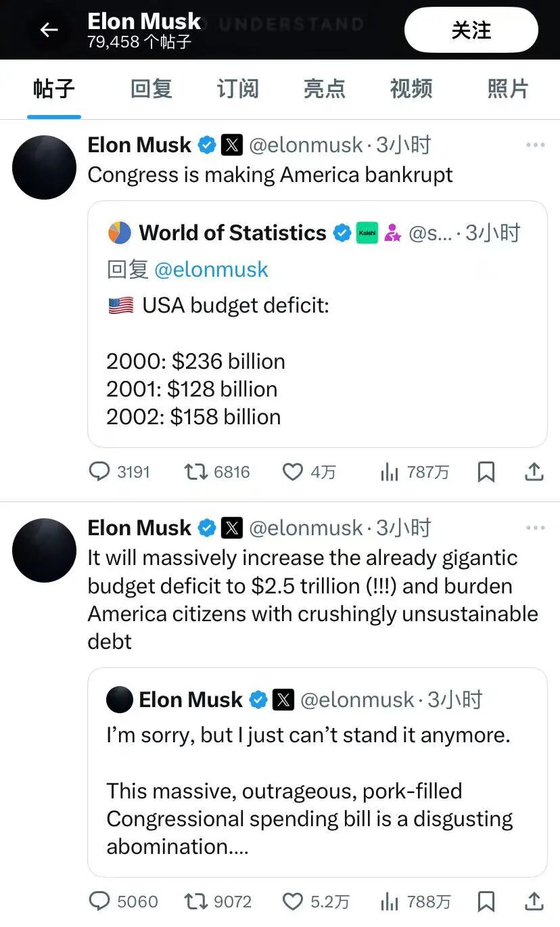Tap the back arrow icon
The image size is (560, 927).
48,30
